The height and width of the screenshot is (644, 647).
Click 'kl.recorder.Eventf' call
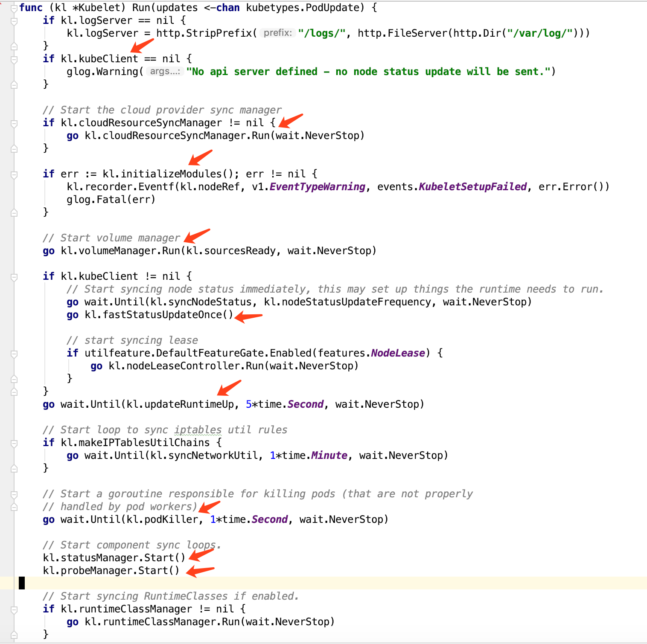coord(120,187)
